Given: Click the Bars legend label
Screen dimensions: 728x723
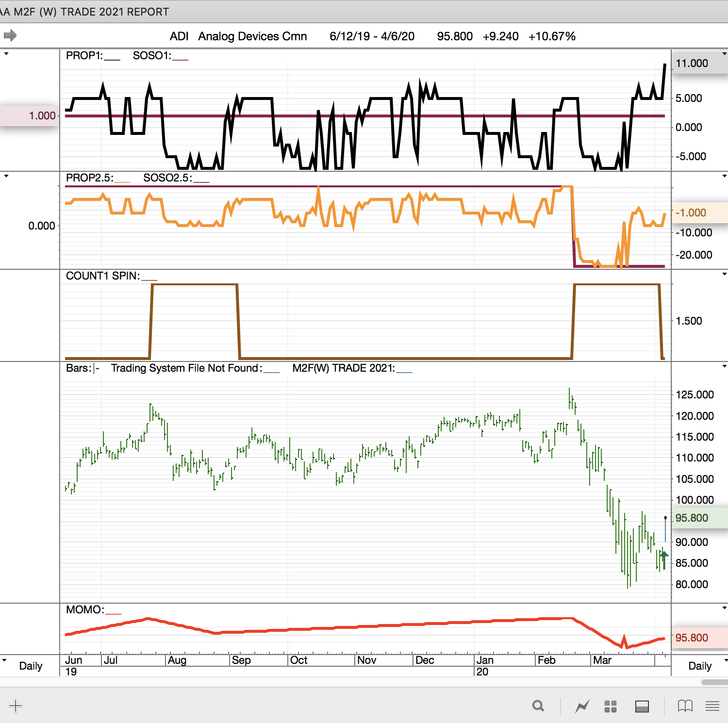Looking at the screenshot, I should click(79, 368).
